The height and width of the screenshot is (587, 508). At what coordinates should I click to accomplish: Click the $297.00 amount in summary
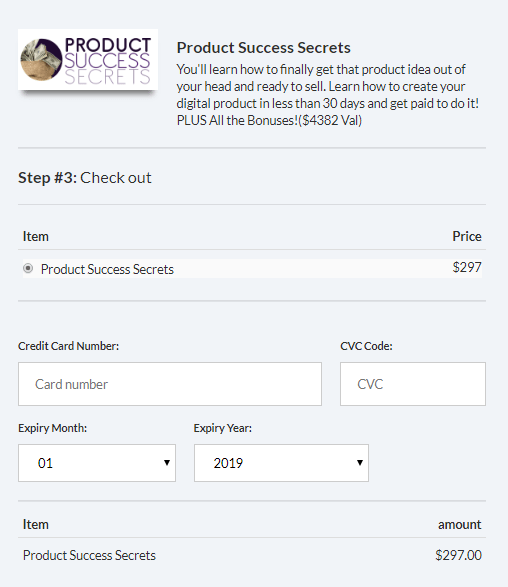[x=458, y=555]
